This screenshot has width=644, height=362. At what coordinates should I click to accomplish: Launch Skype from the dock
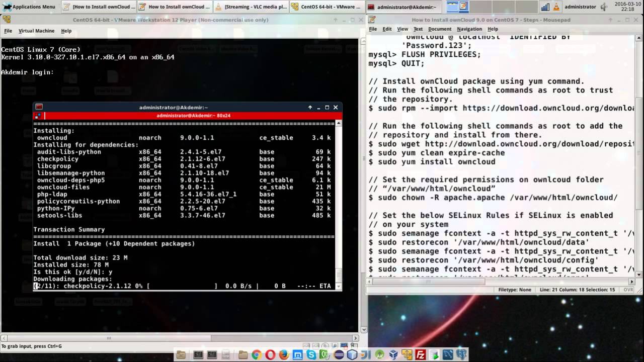311,354
